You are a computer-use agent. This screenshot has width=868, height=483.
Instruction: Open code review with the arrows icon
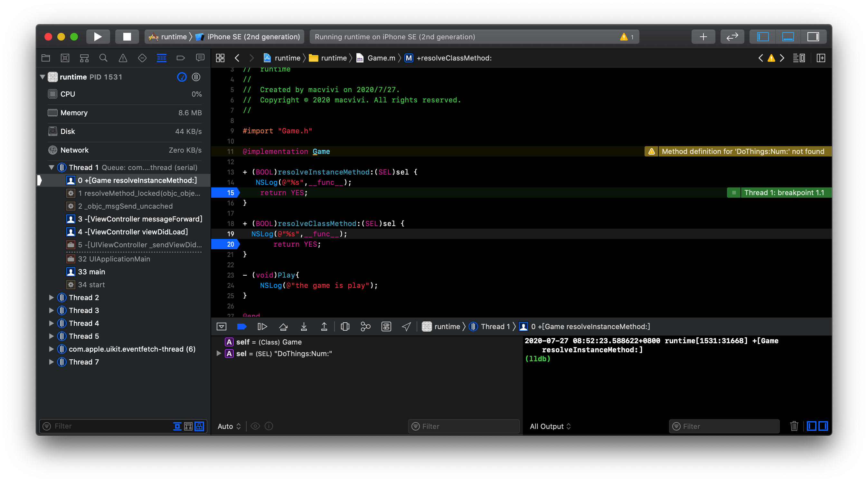[x=732, y=37]
